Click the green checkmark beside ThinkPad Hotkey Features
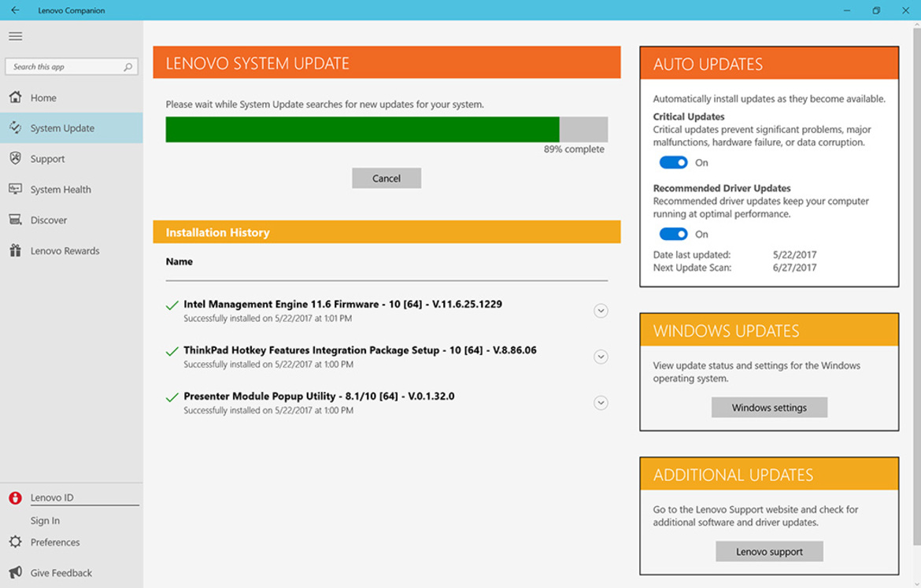This screenshot has width=921, height=588. (x=172, y=351)
